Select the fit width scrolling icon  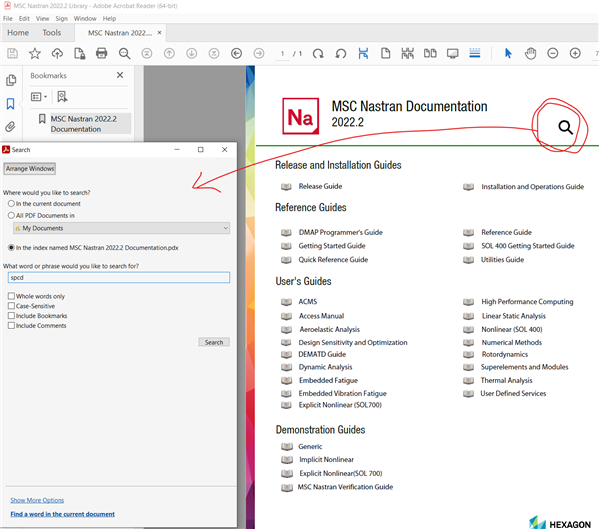363,53
